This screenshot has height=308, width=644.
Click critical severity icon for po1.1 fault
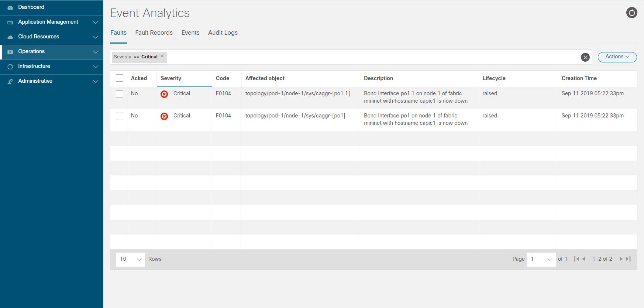click(164, 94)
